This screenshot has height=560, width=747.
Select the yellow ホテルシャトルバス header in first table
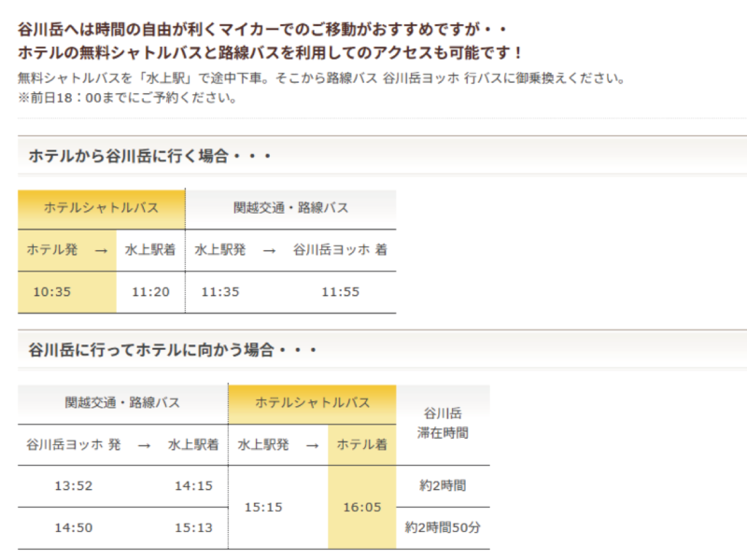pyautogui.click(x=102, y=208)
